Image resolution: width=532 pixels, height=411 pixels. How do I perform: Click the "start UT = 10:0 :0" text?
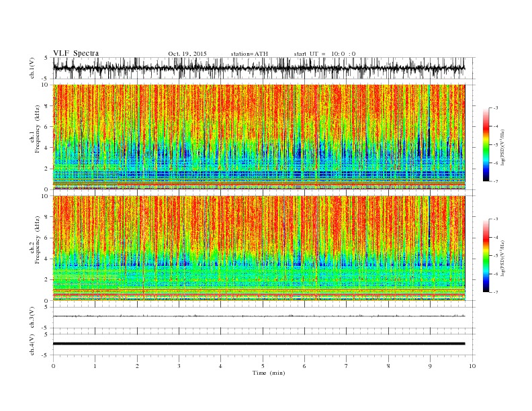click(x=324, y=54)
